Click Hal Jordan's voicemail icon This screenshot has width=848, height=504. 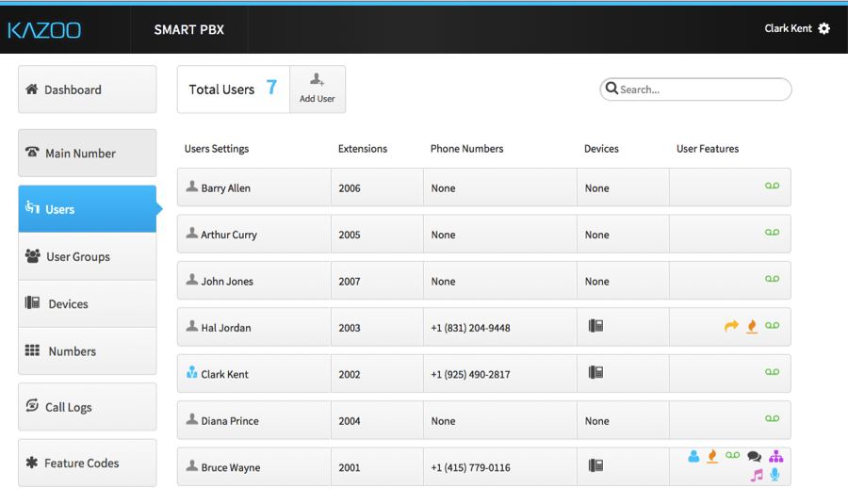tap(772, 326)
